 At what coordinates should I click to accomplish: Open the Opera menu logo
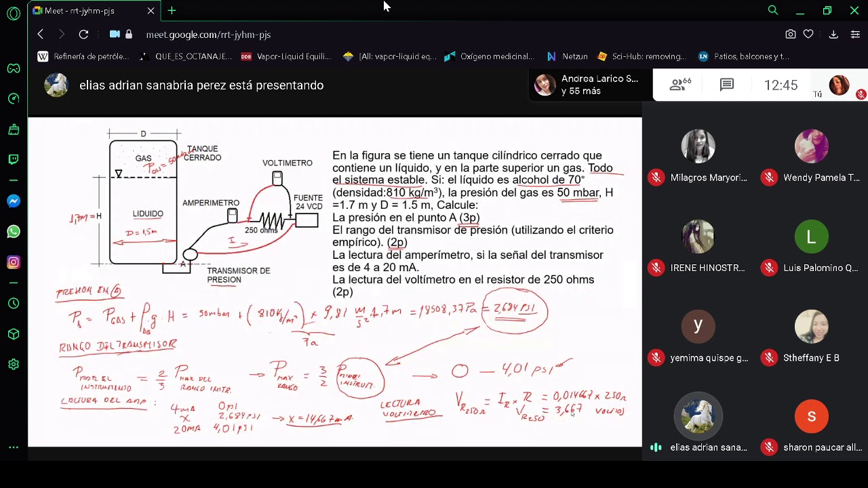[x=14, y=13]
